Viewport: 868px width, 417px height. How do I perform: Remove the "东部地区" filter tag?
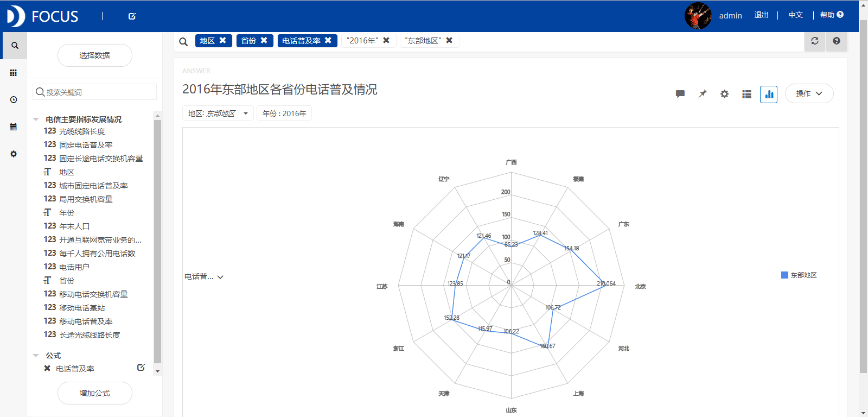pos(449,40)
